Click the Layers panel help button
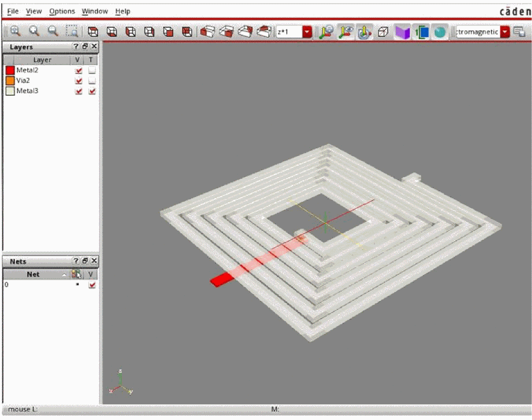532x420 pixels. point(76,47)
